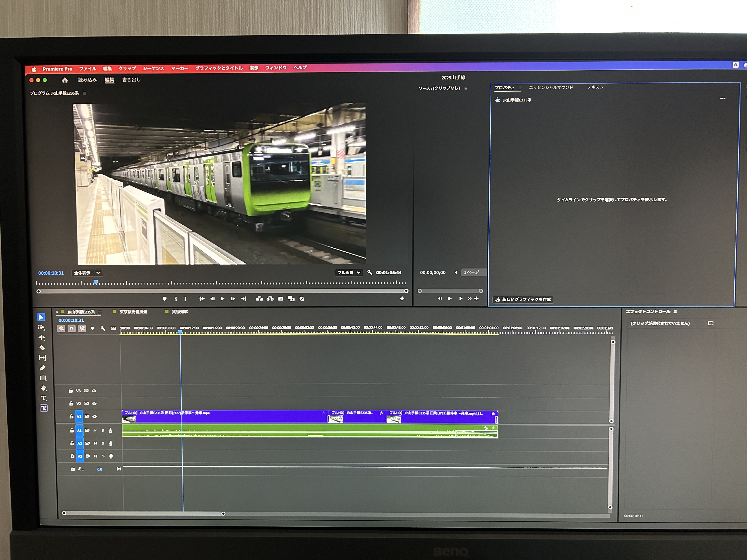Viewport: 747px width, 560px height.
Task: Toggle snap in timeline
Action: pyautogui.click(x=72, y=329)
